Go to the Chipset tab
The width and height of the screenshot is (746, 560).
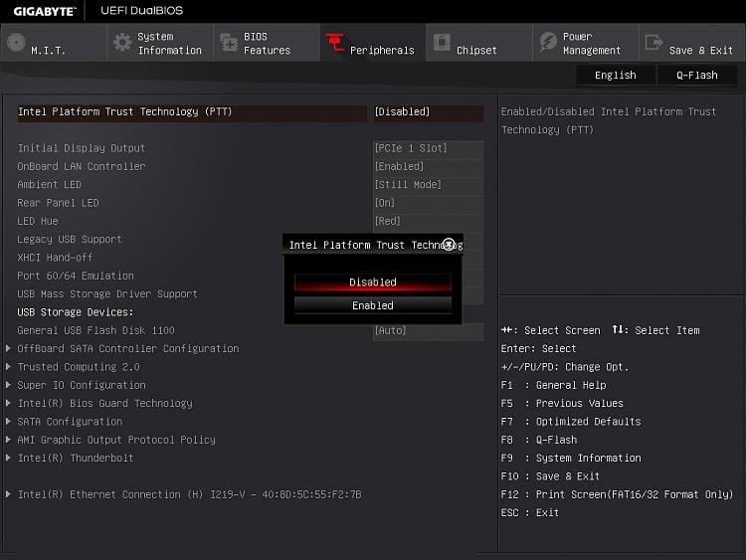tap(479, 43)
